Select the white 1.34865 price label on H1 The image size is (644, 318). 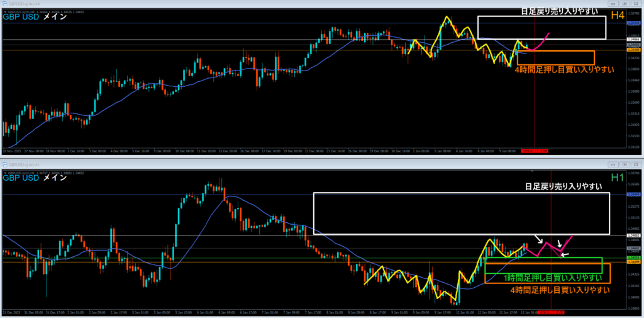(x=633, y=236)
